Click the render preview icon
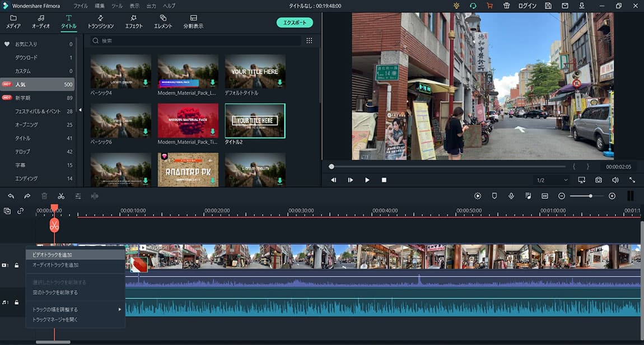 tap(478, 196)
